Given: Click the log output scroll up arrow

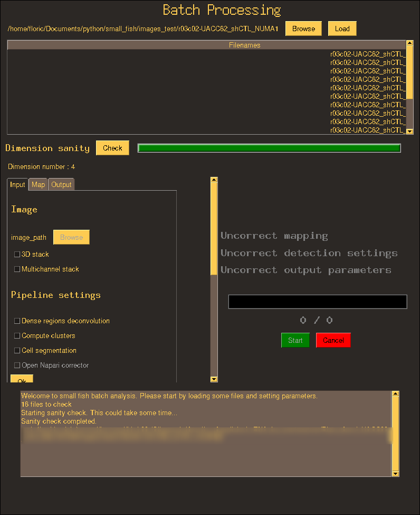Looking at the screenshot, I should click(x=396, y=394).
